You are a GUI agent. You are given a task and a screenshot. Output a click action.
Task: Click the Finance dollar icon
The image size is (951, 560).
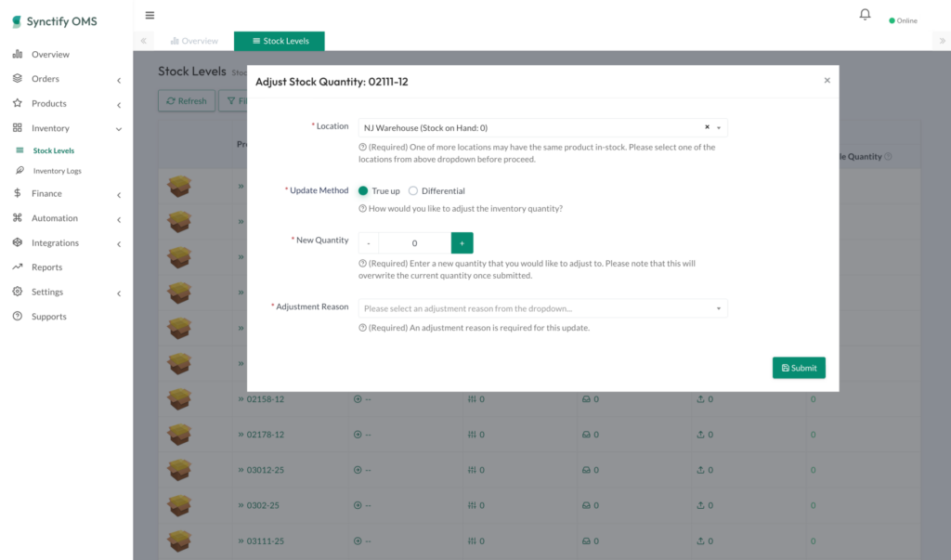pyautogui.click(x=18, y=193)
